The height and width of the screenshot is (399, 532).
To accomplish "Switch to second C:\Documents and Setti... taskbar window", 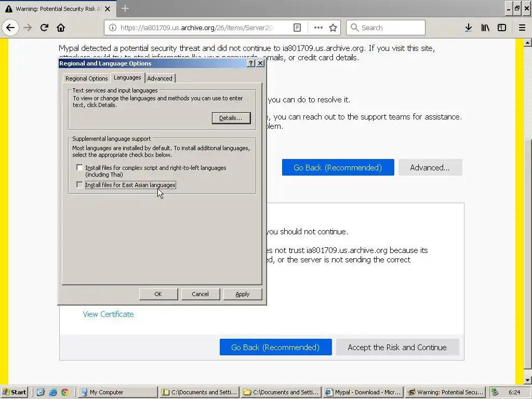I will pyautogui.click(x=281, y=392).
